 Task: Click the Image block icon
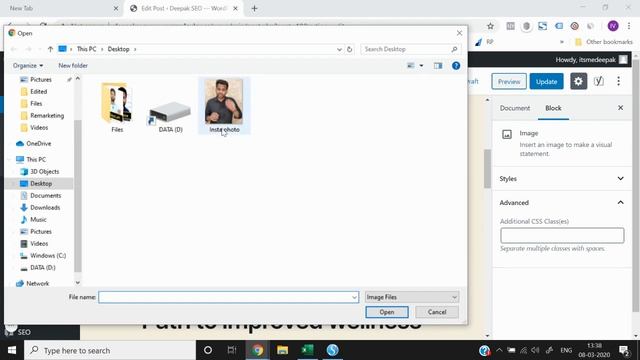pyautogui.click(x=507, y=134)
